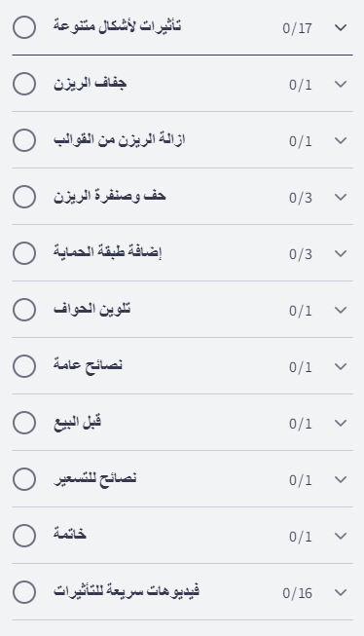This screenshot has height=636, width=364.
Task: Expand the إضافة طبقة الحماية chevron
Action: [x=341, y=253]
